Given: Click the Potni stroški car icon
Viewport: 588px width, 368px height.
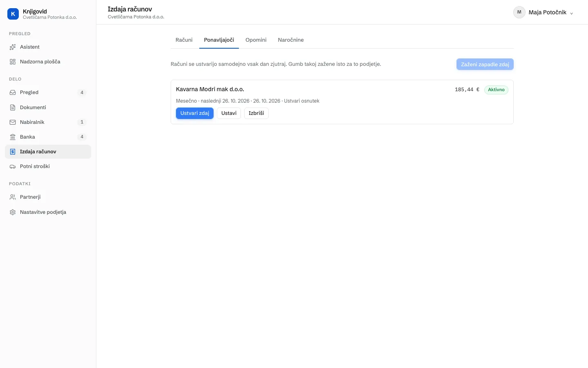Looking at the screenshot, I should click(13, 166).
